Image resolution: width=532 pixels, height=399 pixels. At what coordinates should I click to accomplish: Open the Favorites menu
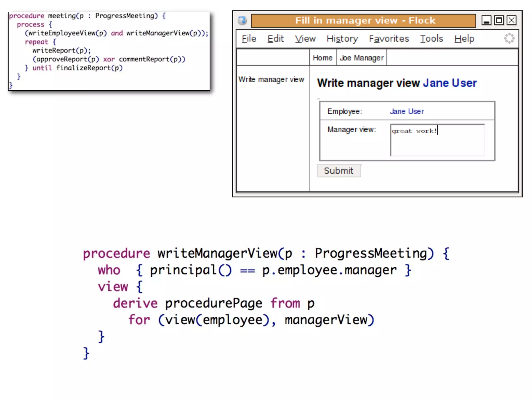pyautogui.click(x=389, y=39)
